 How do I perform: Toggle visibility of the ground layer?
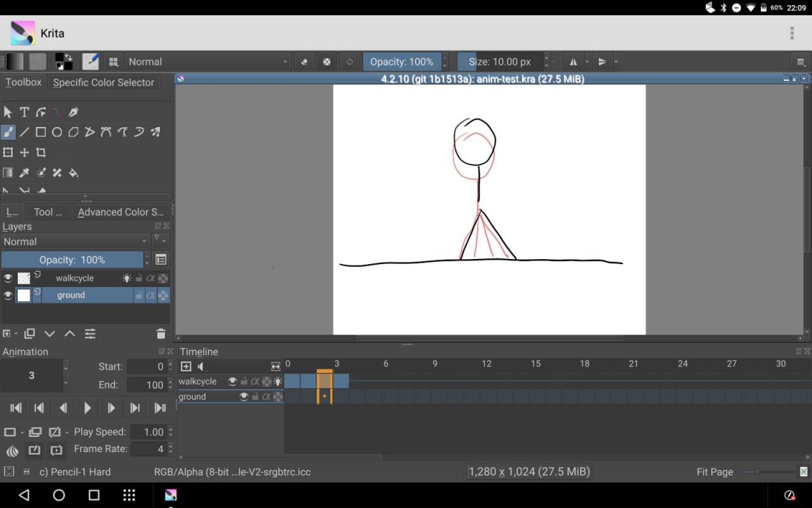point(8,295)
